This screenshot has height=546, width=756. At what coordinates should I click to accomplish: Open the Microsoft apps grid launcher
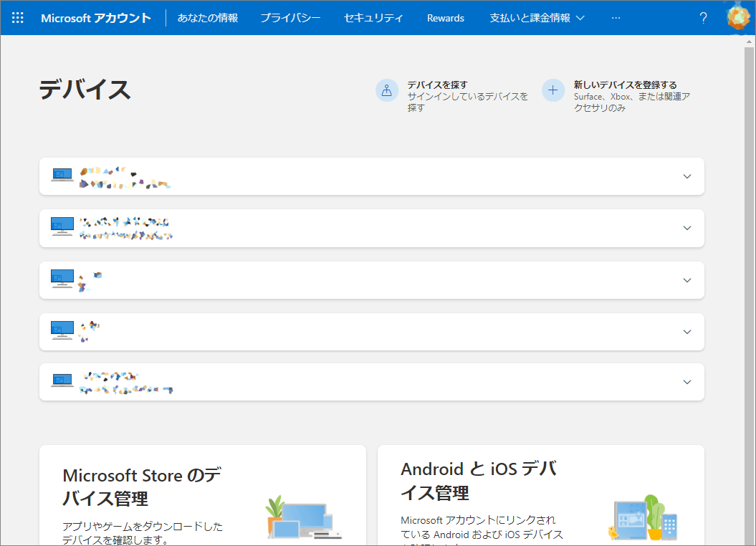point(18,18)
